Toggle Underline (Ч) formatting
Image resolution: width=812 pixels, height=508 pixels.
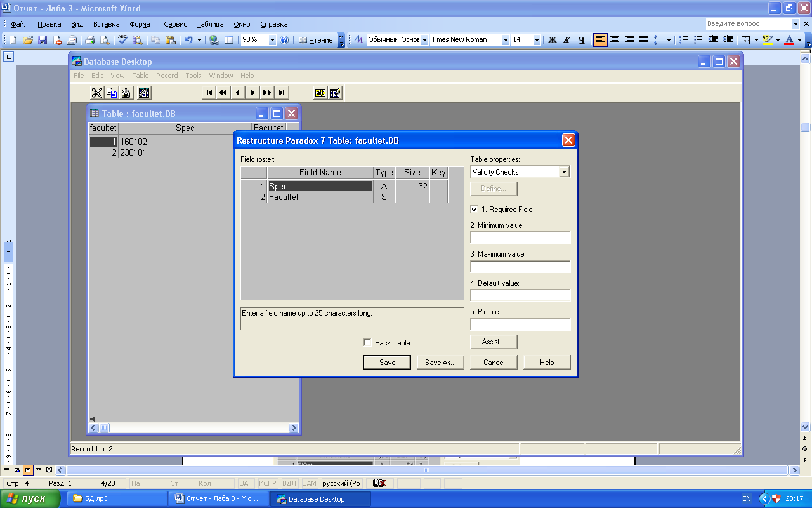pos(581,40)
